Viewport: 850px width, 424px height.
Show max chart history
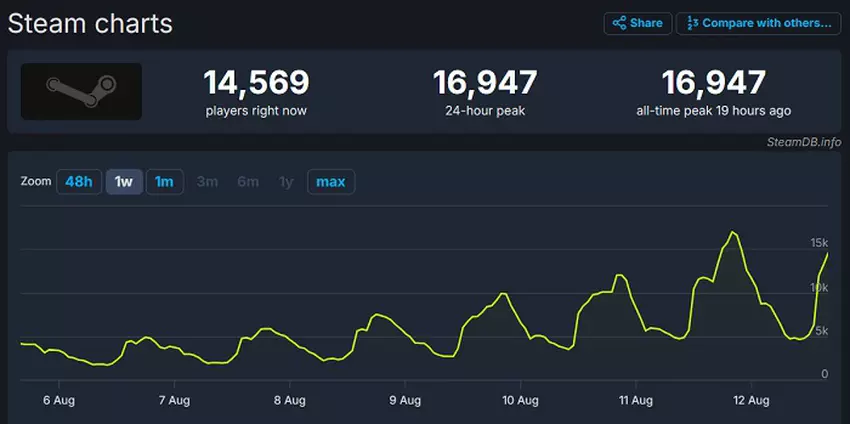330,182
